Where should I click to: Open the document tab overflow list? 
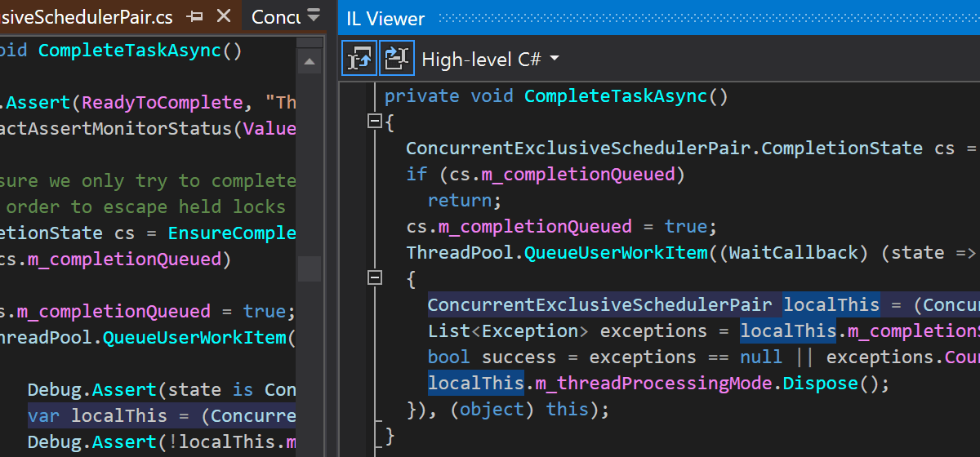pyautogui.click(x=314, y=16)
